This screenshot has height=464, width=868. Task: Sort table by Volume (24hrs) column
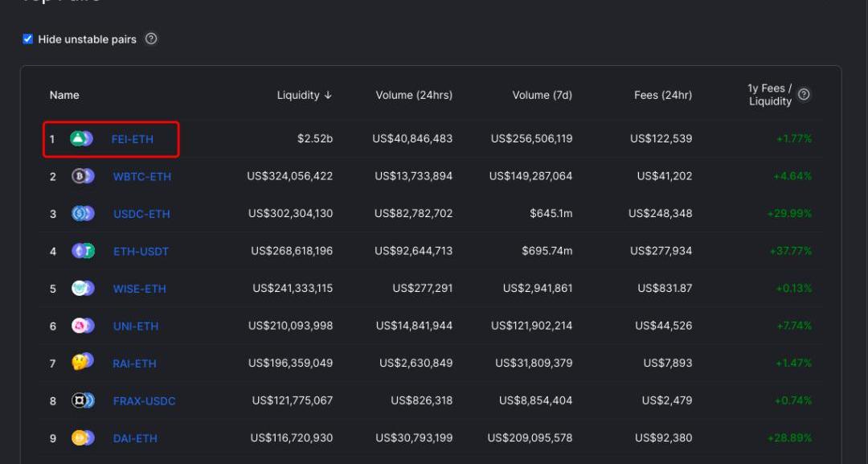click(x=414, y=95)
